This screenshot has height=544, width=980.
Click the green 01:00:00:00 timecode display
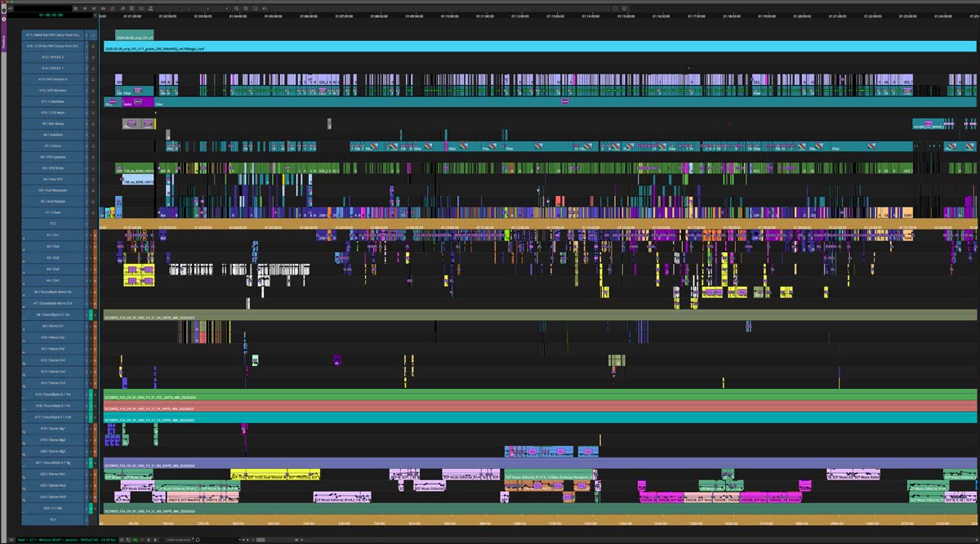[51, 15]
